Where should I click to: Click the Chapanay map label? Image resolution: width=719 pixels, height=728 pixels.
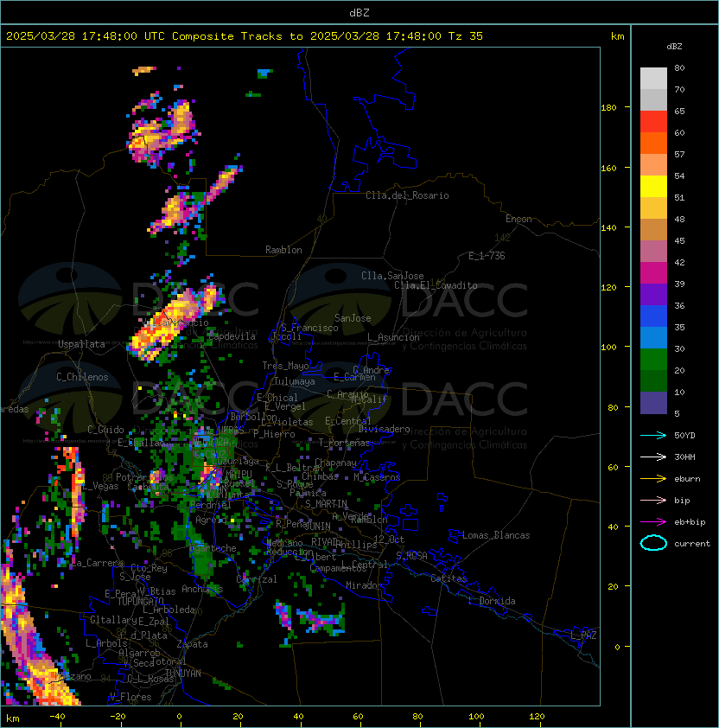pos(335,463)
